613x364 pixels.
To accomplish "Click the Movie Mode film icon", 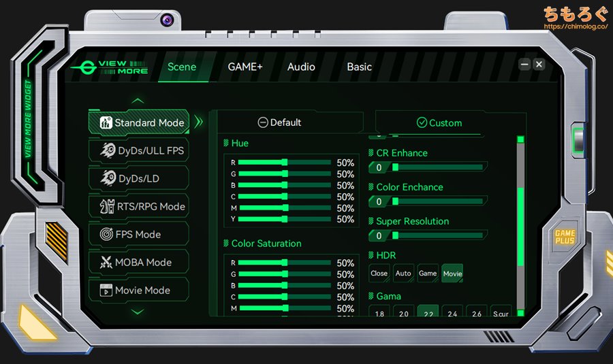I will pos(106,290).
